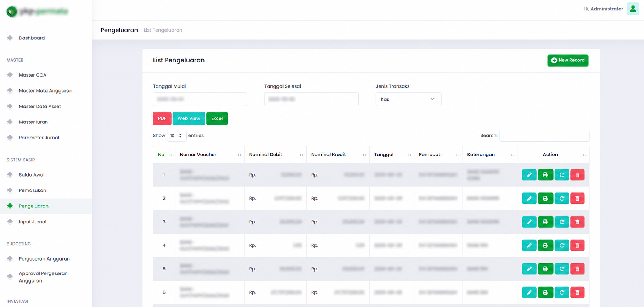The image size is (644, 307).
Task: Delete row 6 record
Action: coord(577,292)
